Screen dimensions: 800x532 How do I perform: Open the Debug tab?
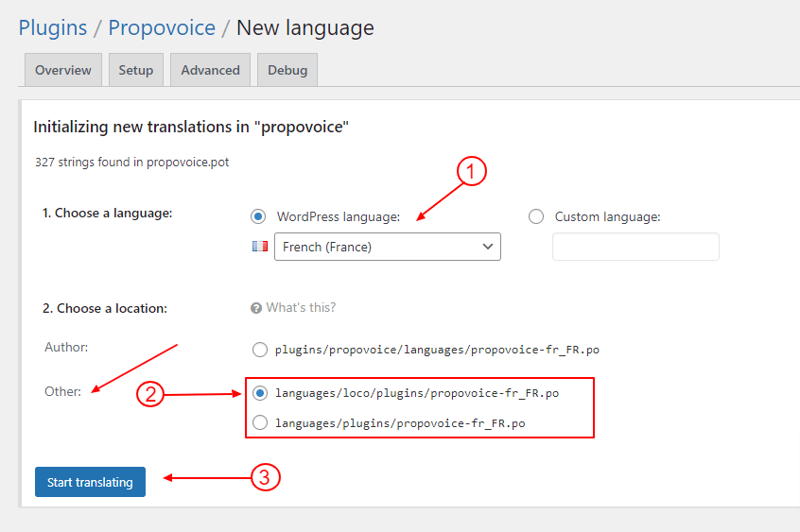pos(287,70)
